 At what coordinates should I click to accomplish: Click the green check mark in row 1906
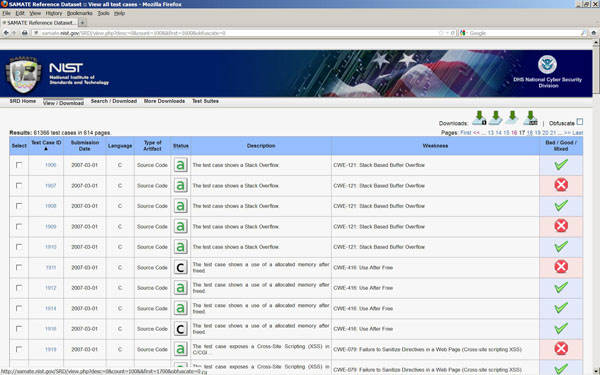pyautogui.click(x=561, y=165)
